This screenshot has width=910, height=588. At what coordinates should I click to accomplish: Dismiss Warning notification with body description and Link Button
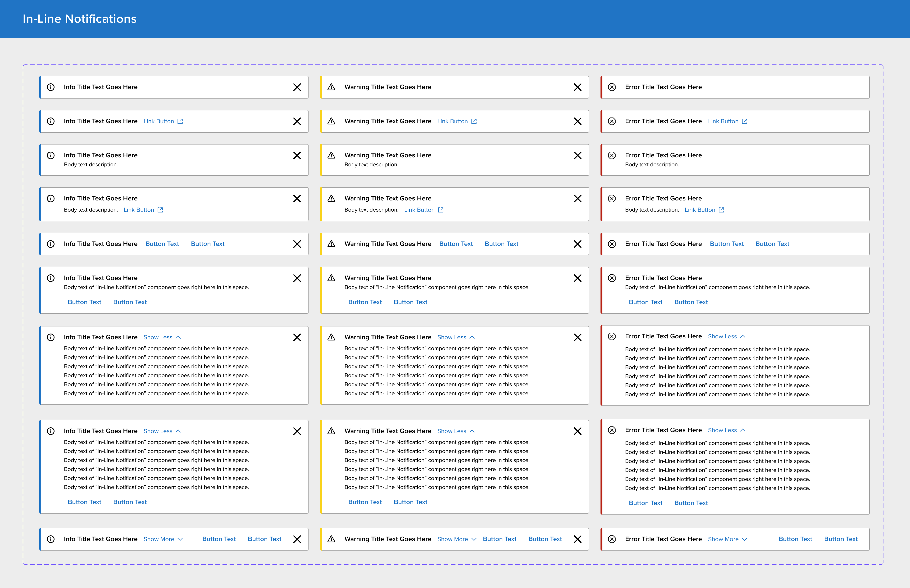click(577, 199)
